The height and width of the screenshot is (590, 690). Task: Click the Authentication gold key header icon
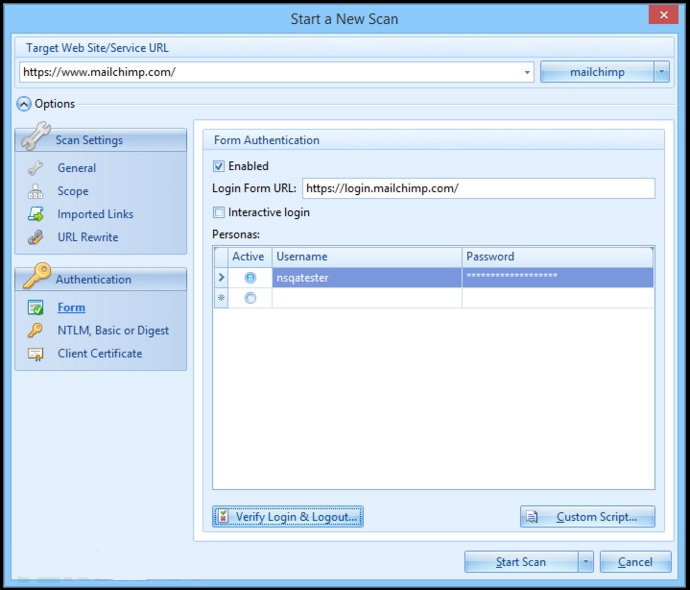(37, 276)
